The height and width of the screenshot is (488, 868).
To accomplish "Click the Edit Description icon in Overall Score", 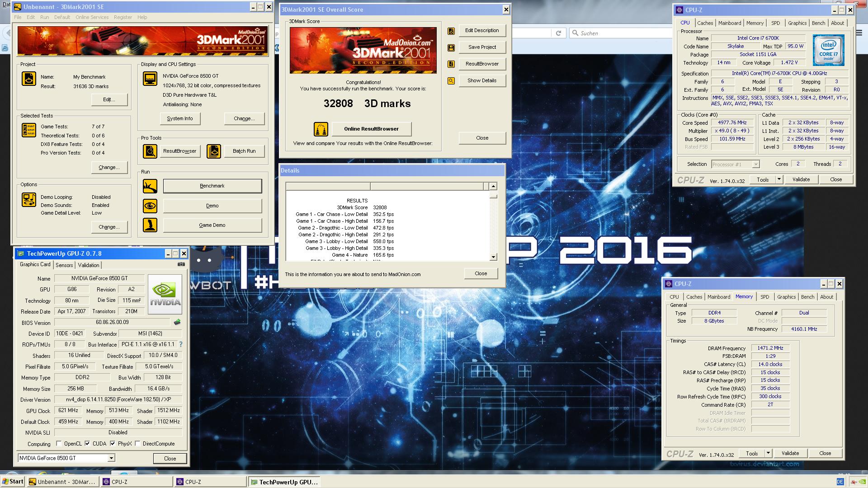I will point(451,31).
